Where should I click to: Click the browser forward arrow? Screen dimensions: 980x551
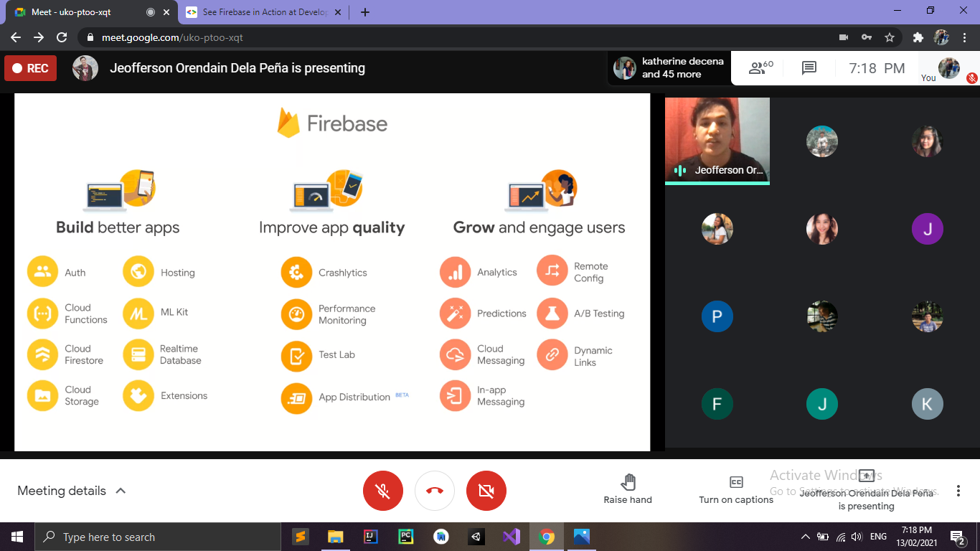coord(39,37)
